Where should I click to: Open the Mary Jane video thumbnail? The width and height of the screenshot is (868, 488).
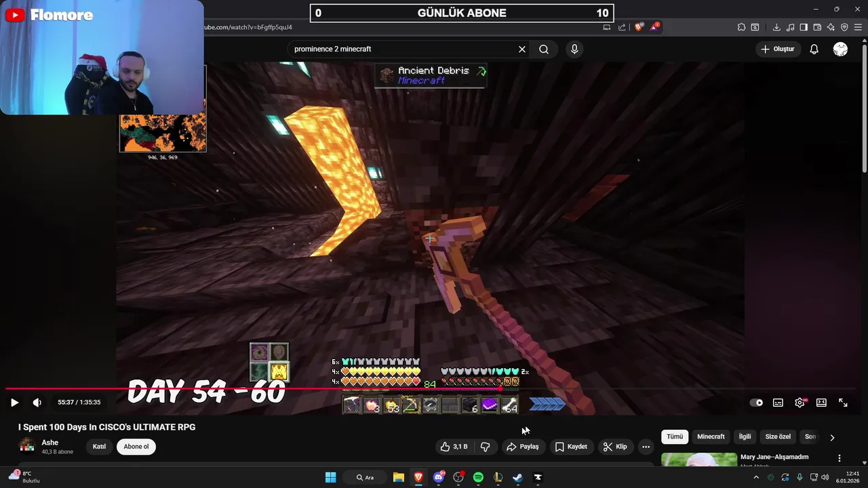pos(699,460)
